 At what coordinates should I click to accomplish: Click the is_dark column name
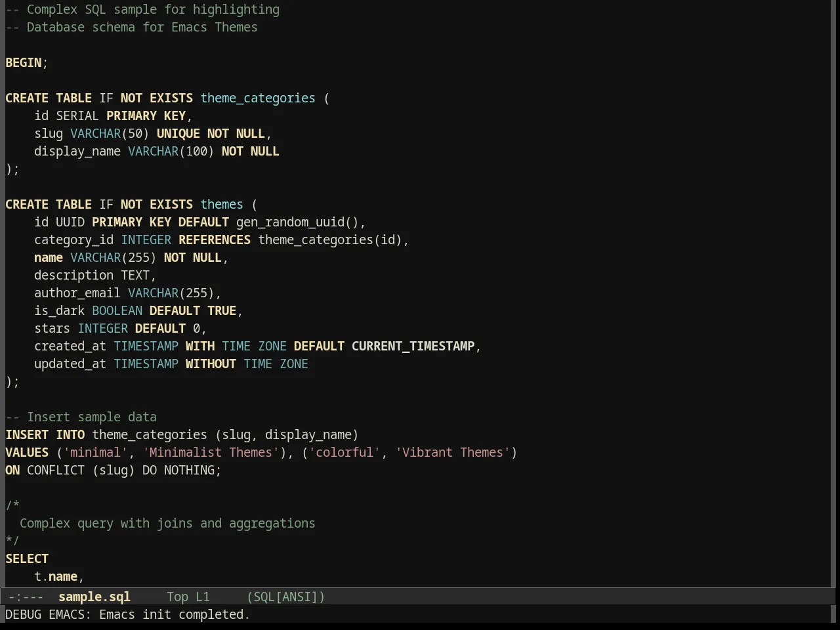coord(60,310)
